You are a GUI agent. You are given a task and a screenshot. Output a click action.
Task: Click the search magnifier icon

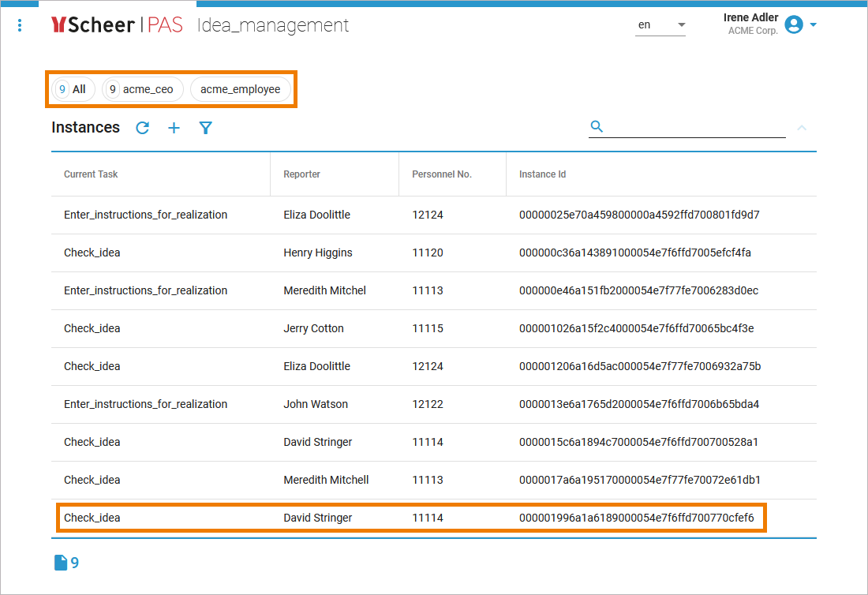click(597, 126)
